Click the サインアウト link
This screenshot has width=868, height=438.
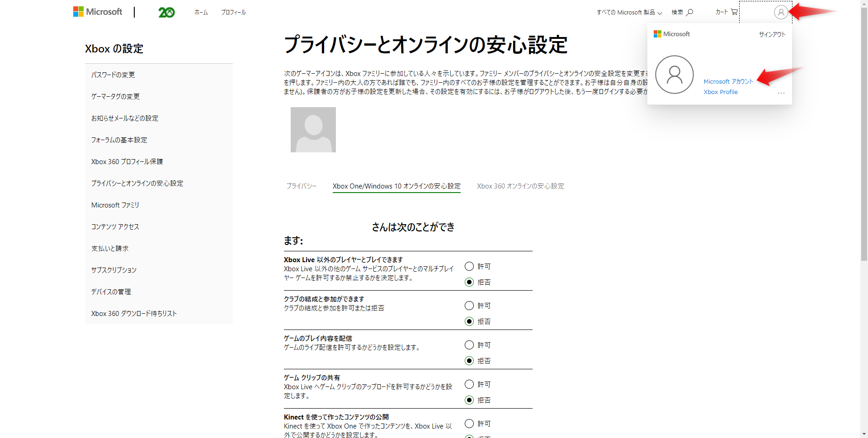(772, 34)
